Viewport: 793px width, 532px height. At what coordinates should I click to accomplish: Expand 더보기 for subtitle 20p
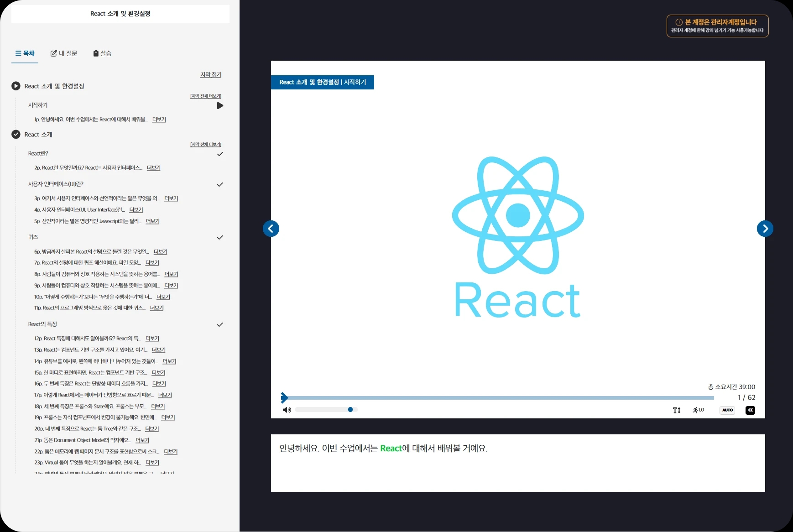click(x=152, y=429)
